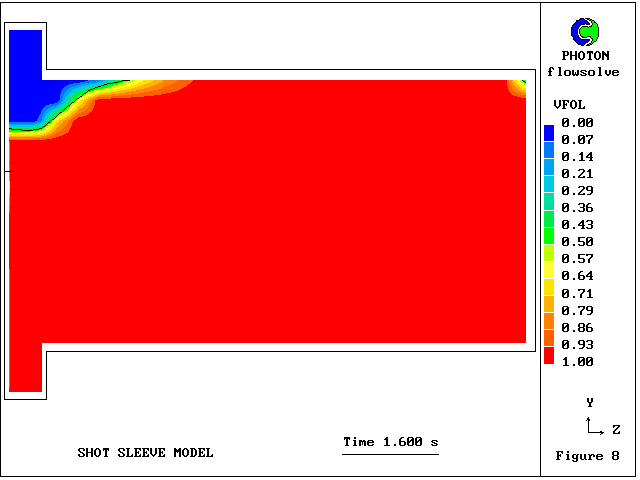Select the dark blue 0.00 legend swatch
Viewport: 640px width, 480px height.
tap(549, 131)
